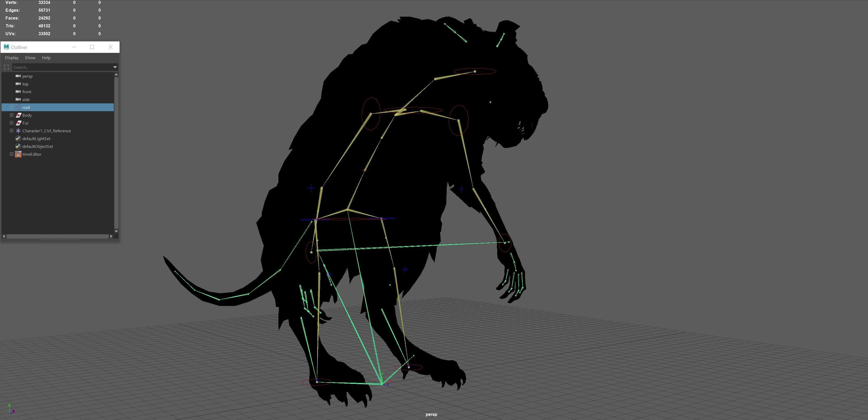Select the root item label
The height and width of the screenshot is (420, 868).
26,108
